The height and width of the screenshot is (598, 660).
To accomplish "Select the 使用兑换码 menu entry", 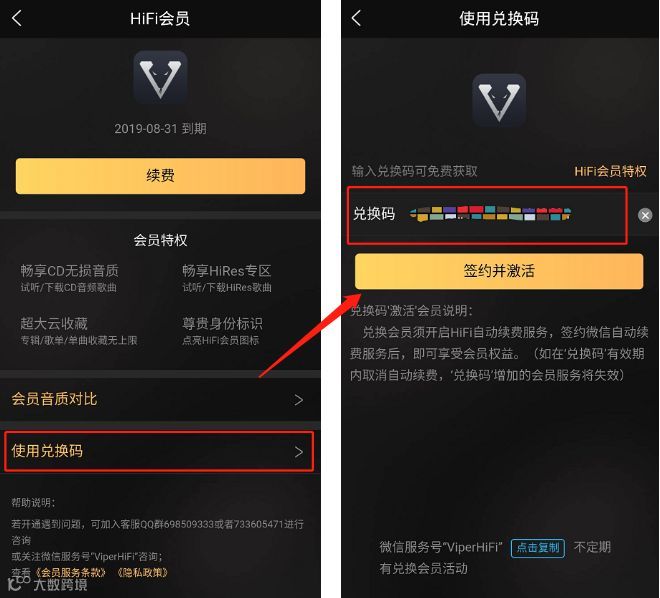I will tap(159, 451).
